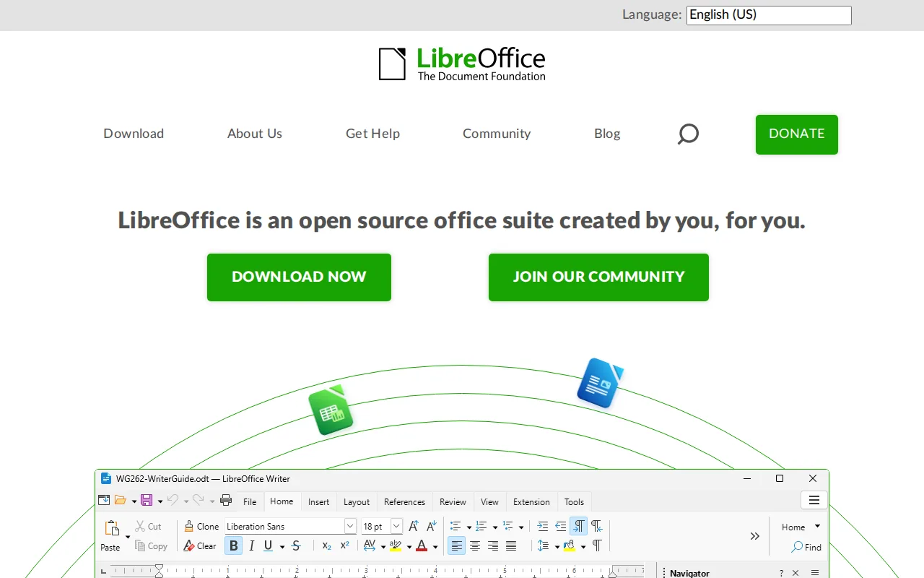Switch to the Layout tab
The width and height of the screenshot is (924, 578).
(x=357, y=501)
